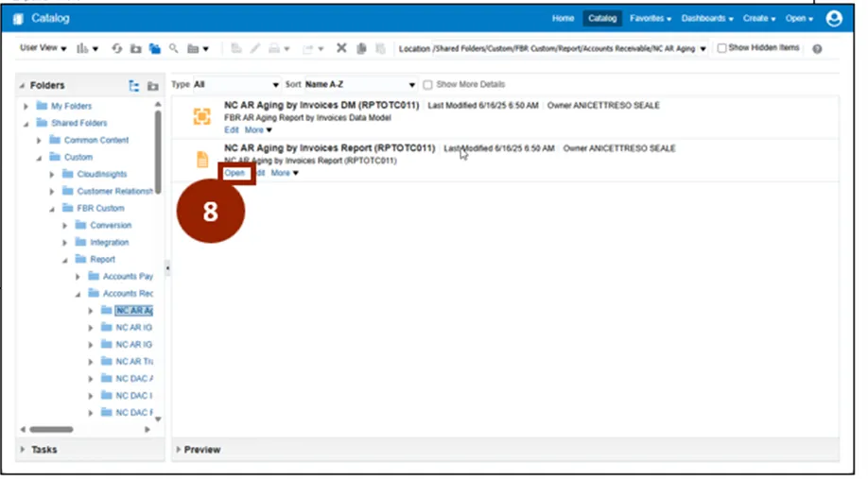The height and width of the screenshot is (479, 868).
Task: Open the Location path dropdown arrow
Action: tap(703, 49)
